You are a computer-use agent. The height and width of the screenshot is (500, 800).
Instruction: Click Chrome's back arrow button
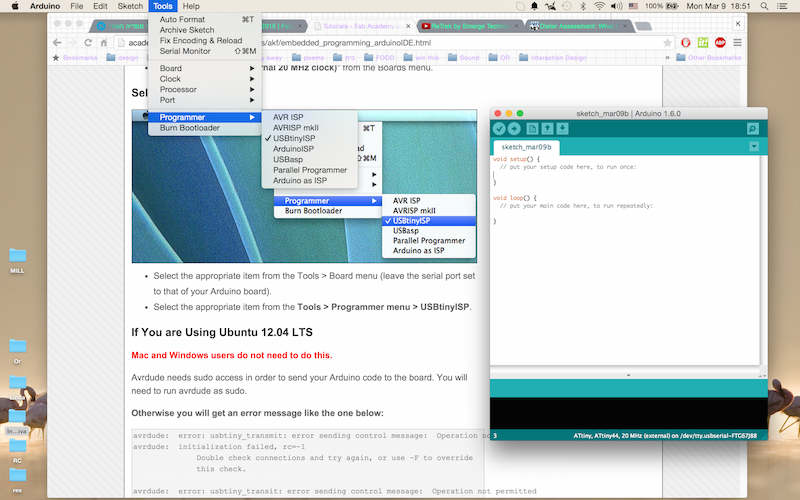click(x=57, y=43)
